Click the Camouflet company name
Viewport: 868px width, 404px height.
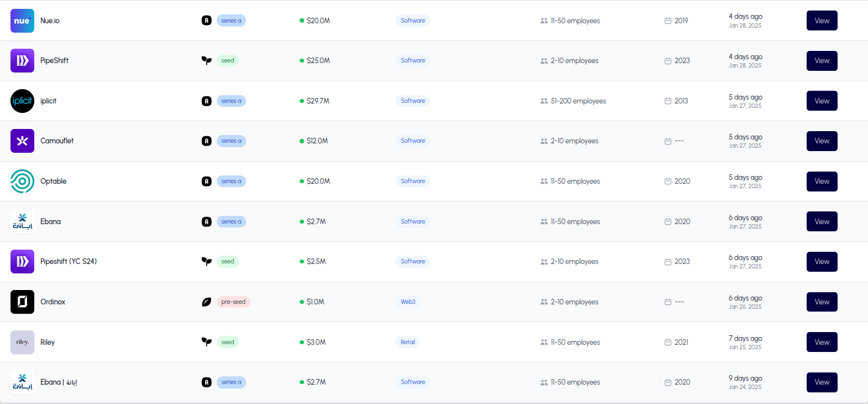(57, 141)
